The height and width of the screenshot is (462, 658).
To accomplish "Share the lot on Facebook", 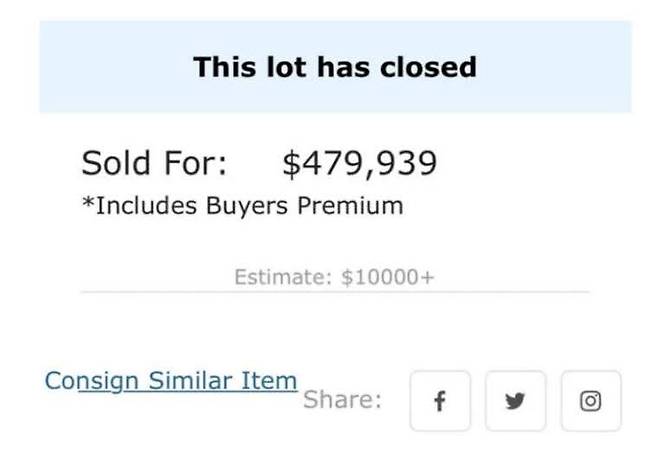I will pos(440,401).
